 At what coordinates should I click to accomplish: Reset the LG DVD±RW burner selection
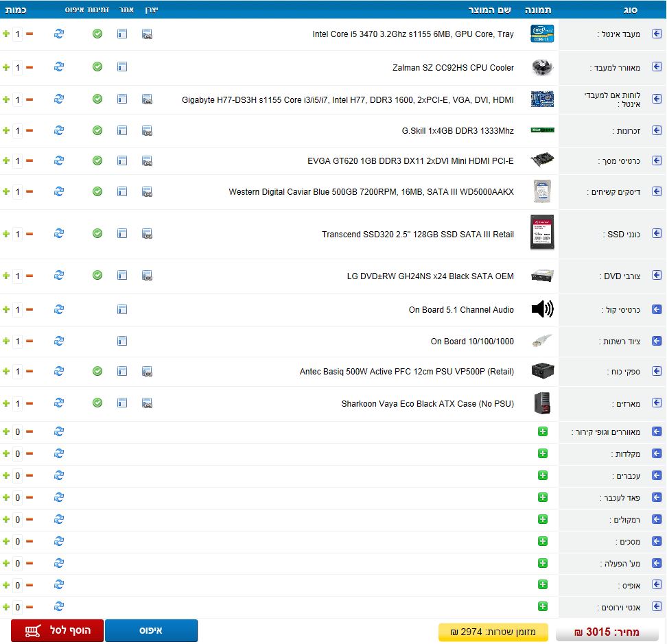pos(59,276)
